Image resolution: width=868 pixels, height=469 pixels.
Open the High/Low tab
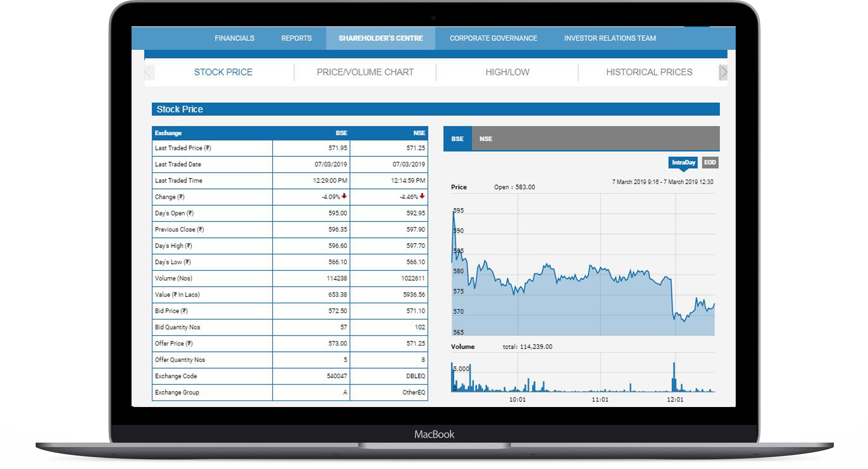507,72
